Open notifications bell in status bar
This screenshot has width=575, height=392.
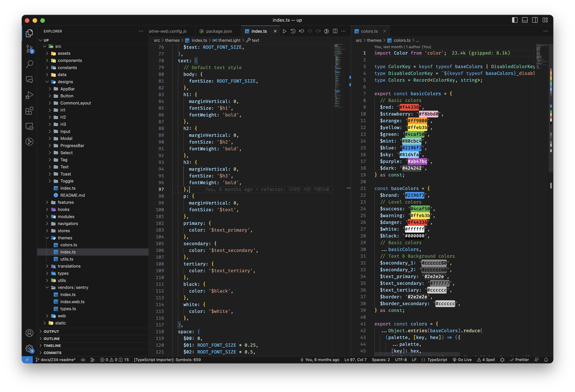pyautogui.click(x=546, y=360)
